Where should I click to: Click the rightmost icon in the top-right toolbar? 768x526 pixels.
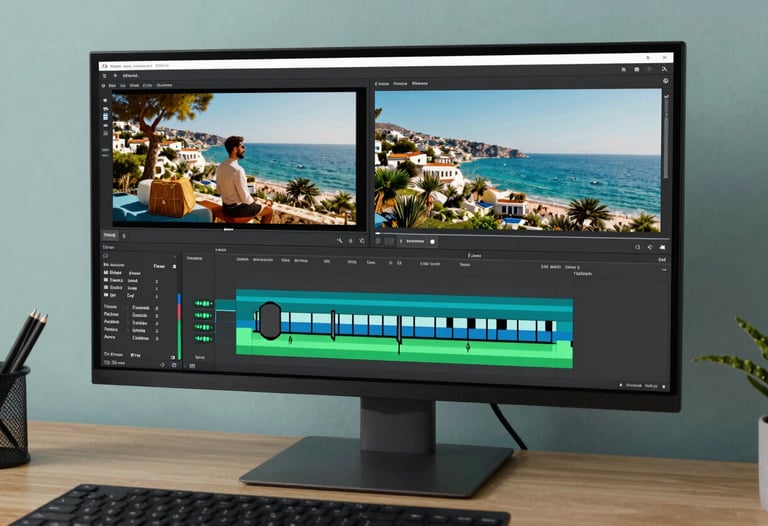(x=664, y=70)
